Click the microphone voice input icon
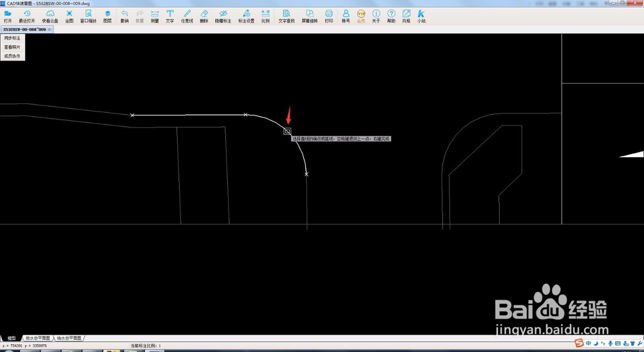 (611, 344)
